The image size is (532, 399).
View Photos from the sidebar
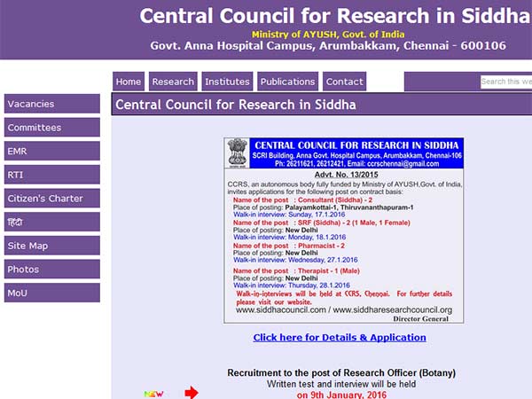(x=51, y=269)
